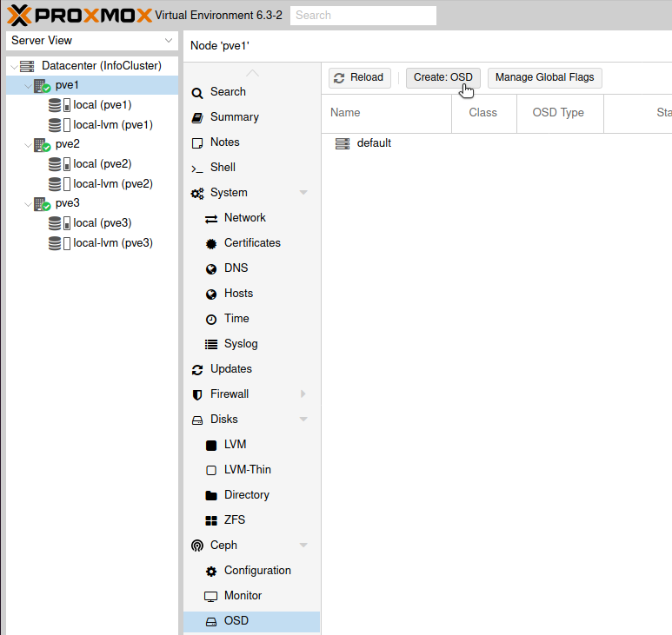Collapse the pve3 tree node
672x635 pixels.
pyautogui.click(x=29, y=204)
